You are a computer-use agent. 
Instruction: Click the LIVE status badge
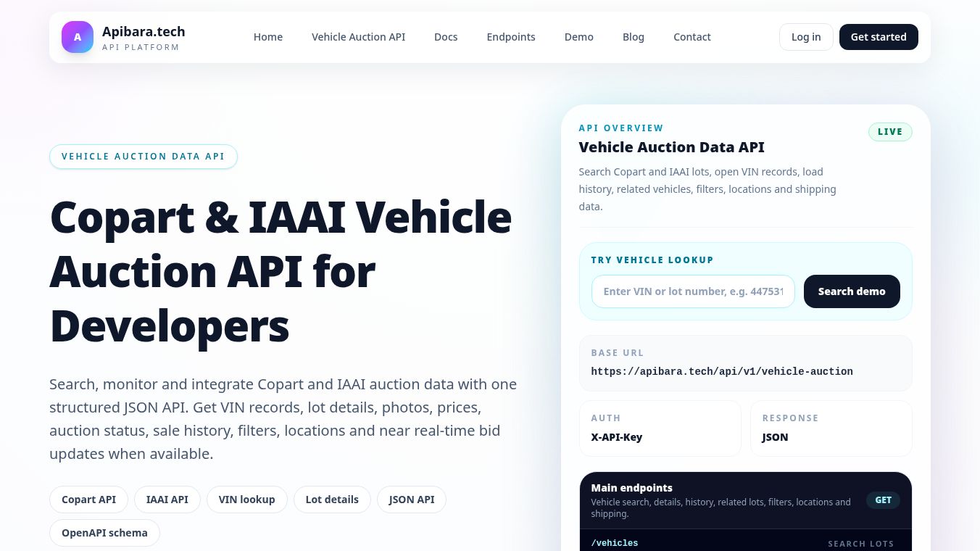point(890,132)
